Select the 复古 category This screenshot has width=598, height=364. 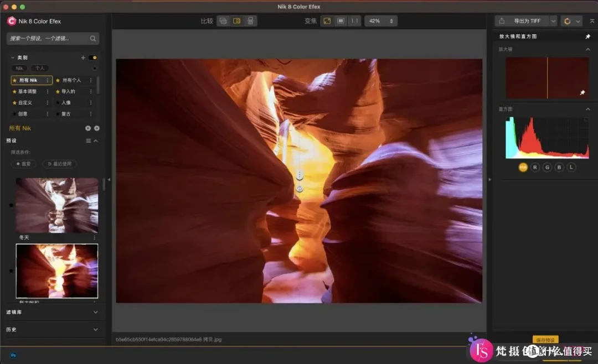tap(66, 114)
